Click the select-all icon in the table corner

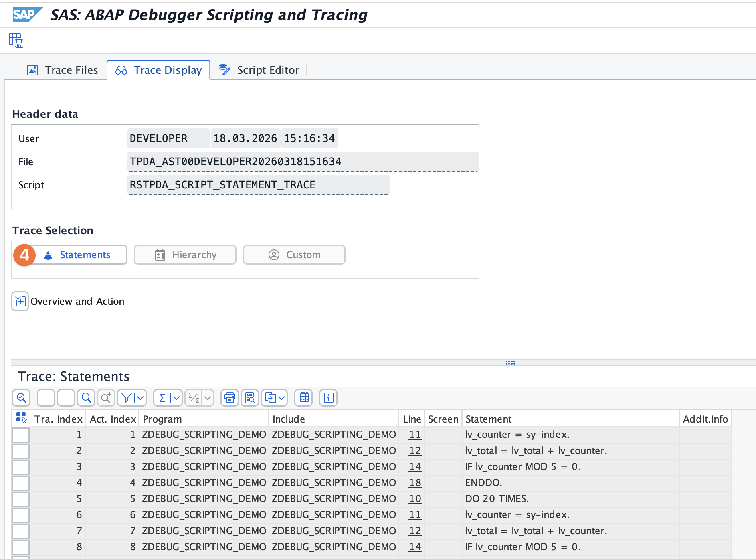(x=21, y=418)
